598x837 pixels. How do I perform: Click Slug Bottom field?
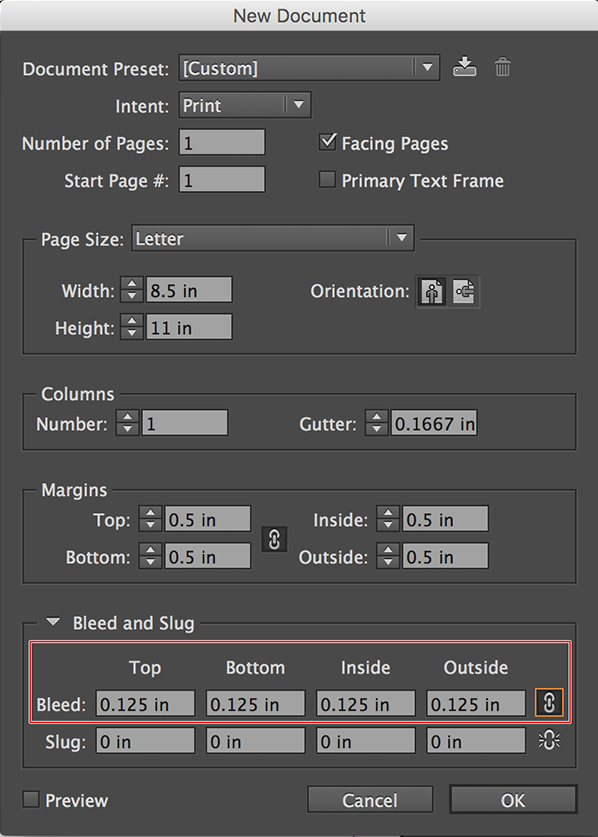tap(256, 740)
